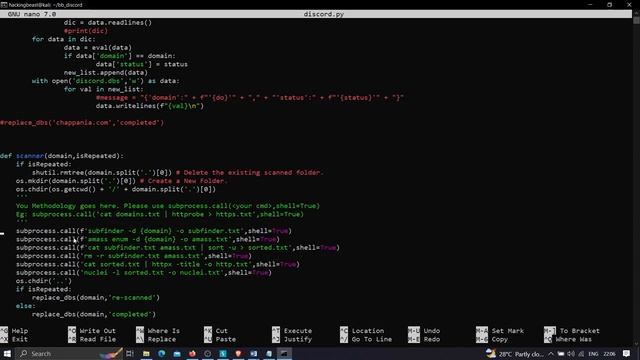Viewport: 640px width, 360px height.
Task: Click the ^J Justify shortcut
Action: pos(292,339)
